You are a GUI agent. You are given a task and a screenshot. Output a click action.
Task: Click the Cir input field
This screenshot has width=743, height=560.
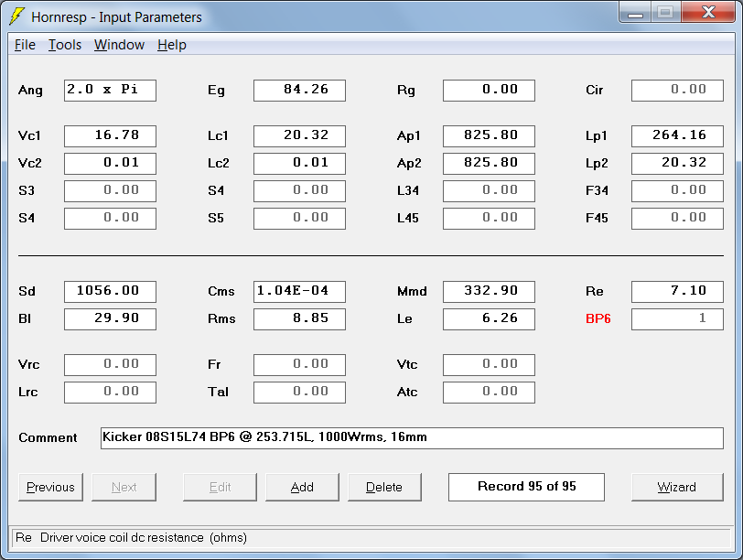(x=678, y=91)
